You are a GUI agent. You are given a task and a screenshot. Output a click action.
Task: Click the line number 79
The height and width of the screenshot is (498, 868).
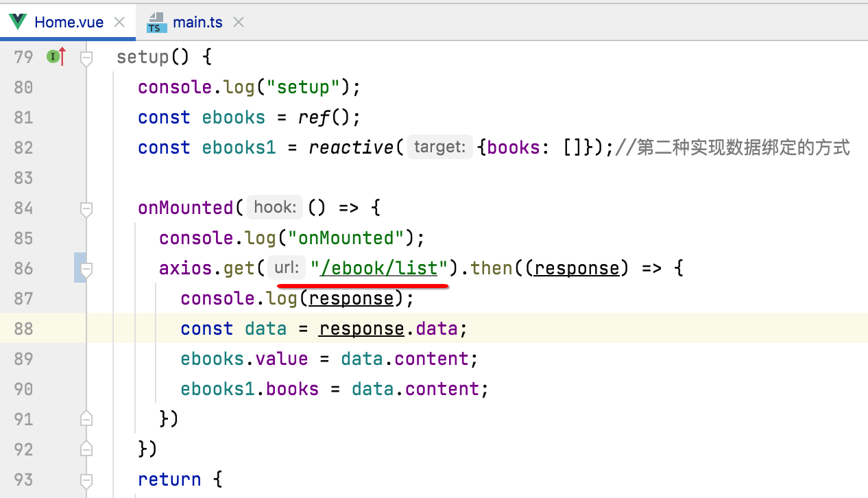(x=23, y=57)
